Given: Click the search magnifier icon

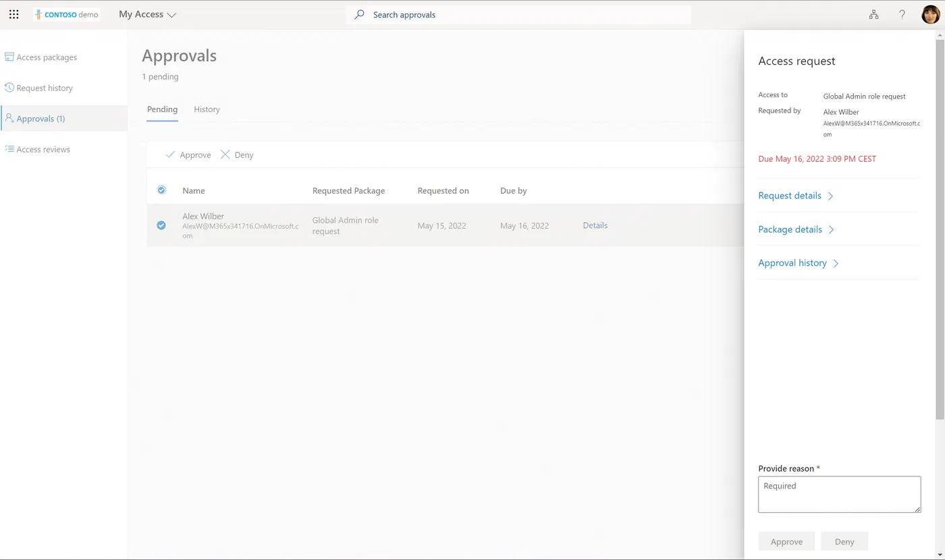Looking at the screenshot, I should click(360, 14).
